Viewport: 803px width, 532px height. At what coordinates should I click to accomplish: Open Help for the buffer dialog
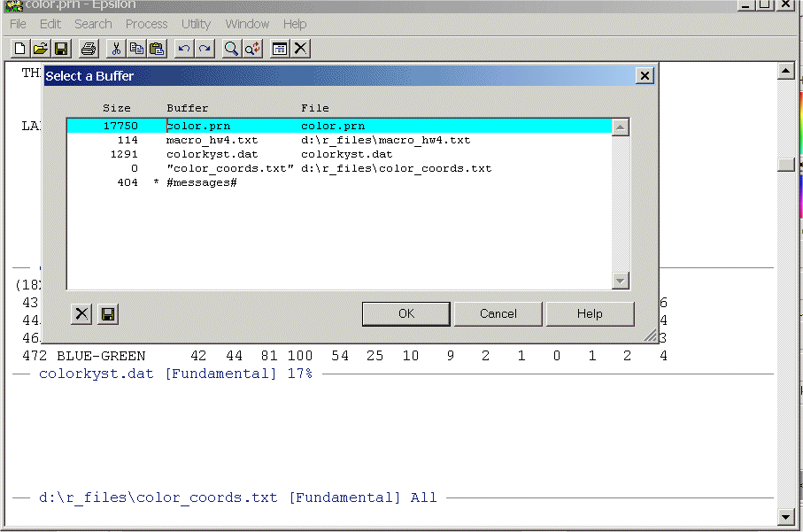(x=590, y=313)
